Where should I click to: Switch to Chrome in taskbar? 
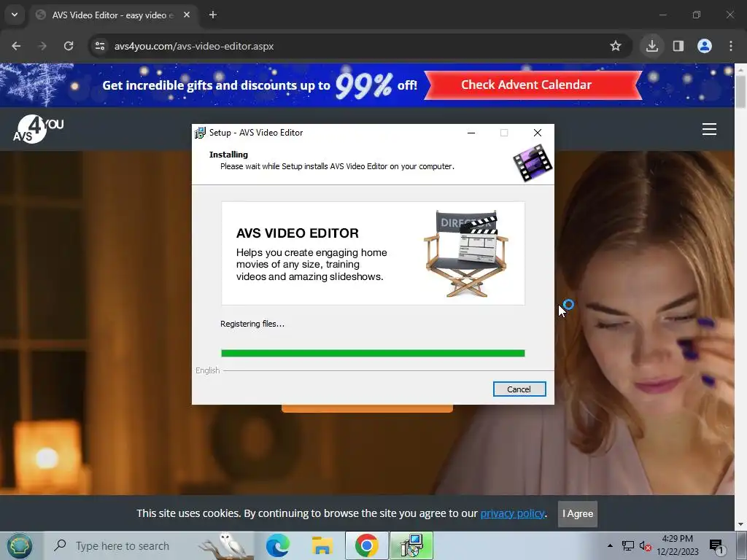coord(366,545)
